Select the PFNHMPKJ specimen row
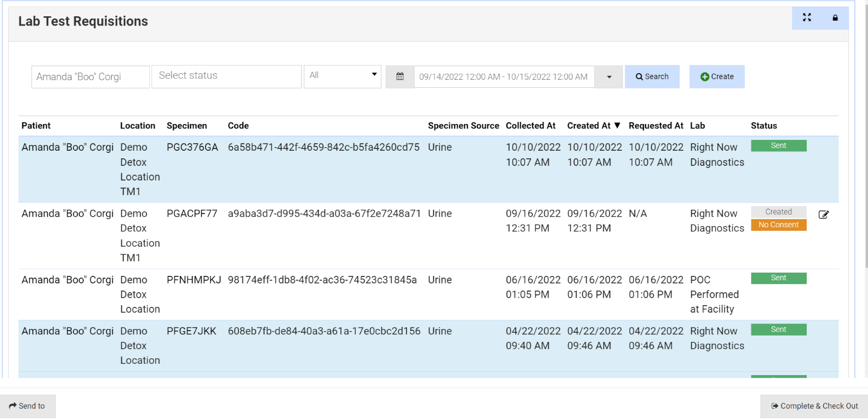The image size is (868, 419). click(193, 280)
